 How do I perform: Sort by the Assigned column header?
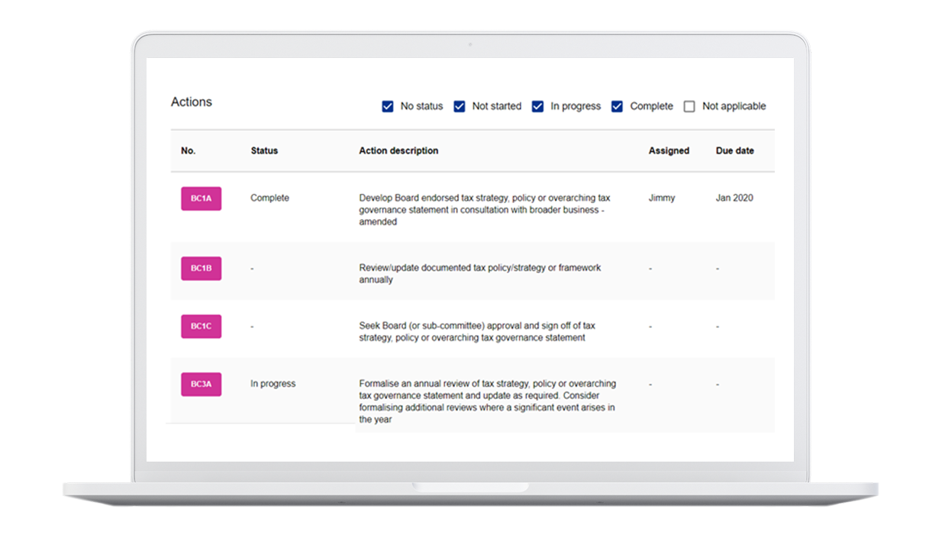pos(669,151)
